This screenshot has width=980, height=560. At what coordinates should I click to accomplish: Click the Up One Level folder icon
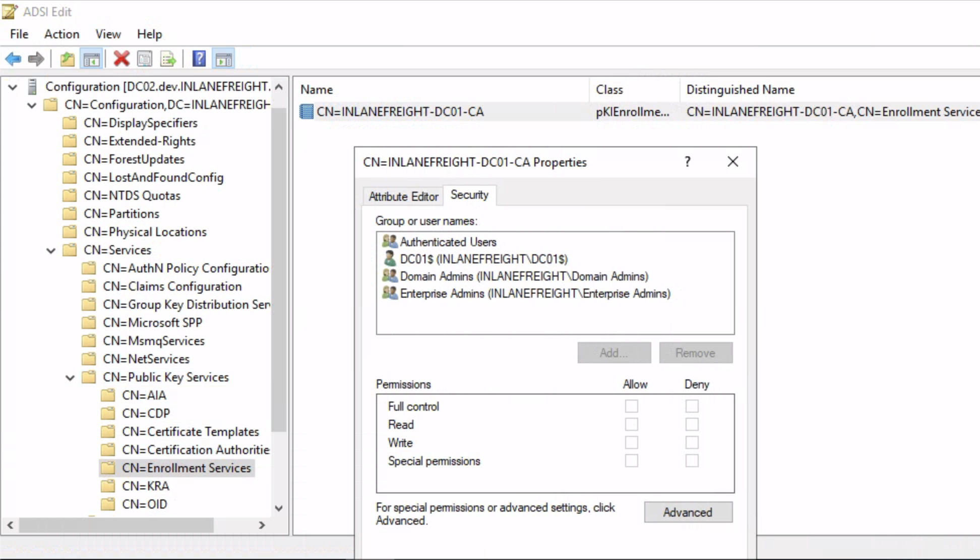tap(67, 59)
